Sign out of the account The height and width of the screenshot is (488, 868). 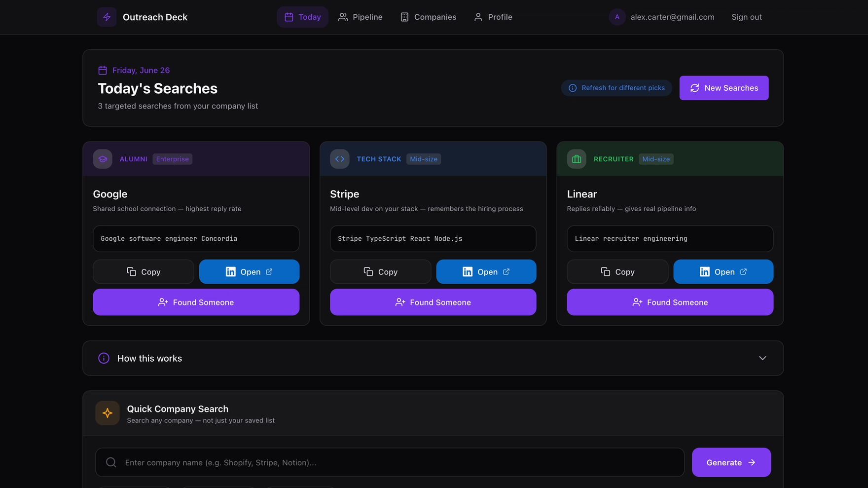pos(746,17)
